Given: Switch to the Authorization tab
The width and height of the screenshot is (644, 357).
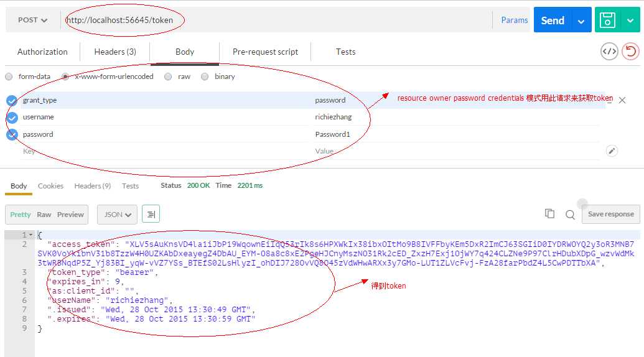Looking at the screenshot, I should [42, 52].
